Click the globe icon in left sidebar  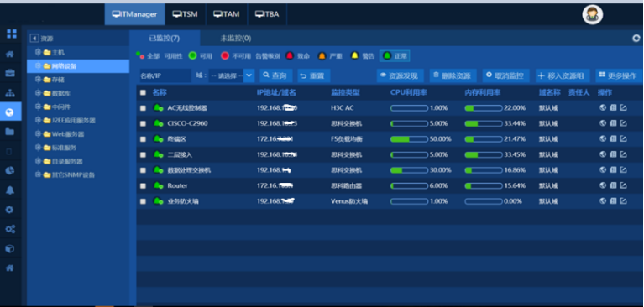click(x=10, y=112)
